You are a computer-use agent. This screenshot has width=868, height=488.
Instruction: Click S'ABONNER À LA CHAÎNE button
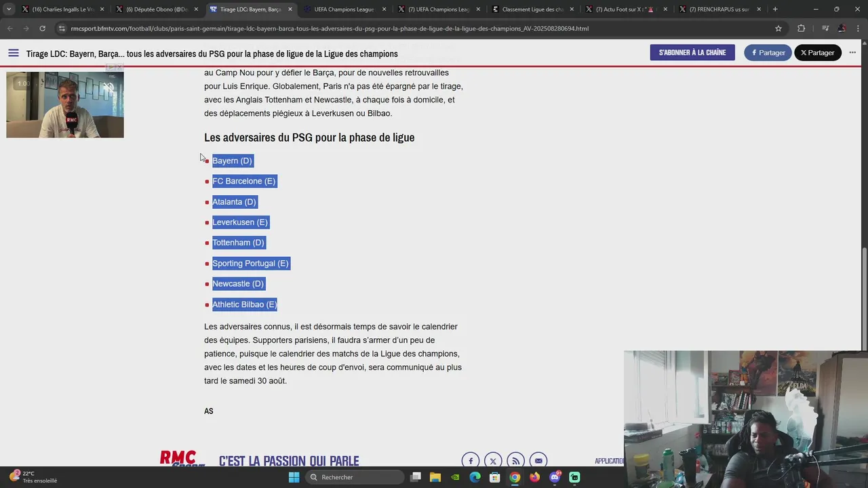692,53
